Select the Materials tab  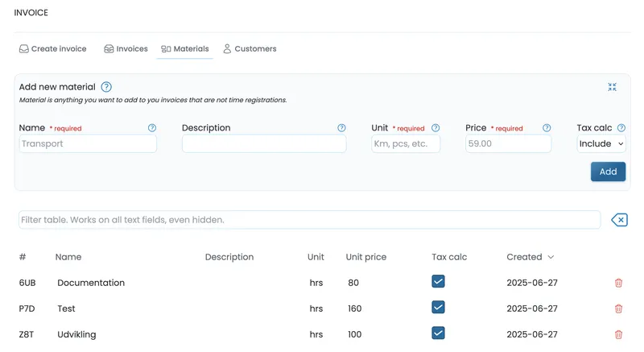pyautogui.click(x=185, y=49)
